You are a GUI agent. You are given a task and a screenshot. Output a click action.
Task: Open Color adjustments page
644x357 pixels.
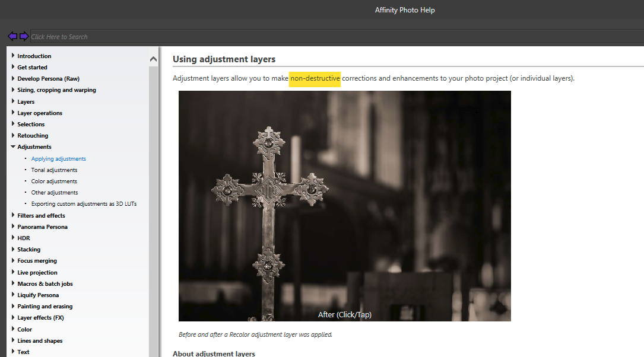54,181
